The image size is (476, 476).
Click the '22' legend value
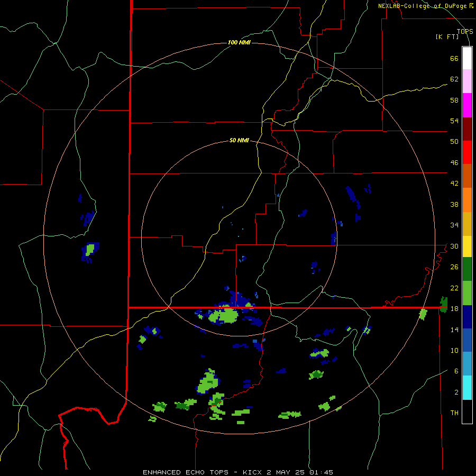(454, 288)
